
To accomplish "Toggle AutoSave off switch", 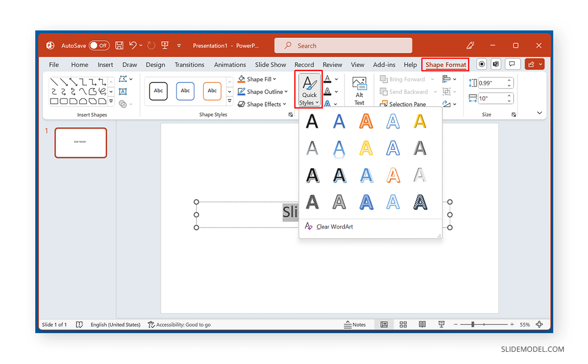I will pos(99,45).
